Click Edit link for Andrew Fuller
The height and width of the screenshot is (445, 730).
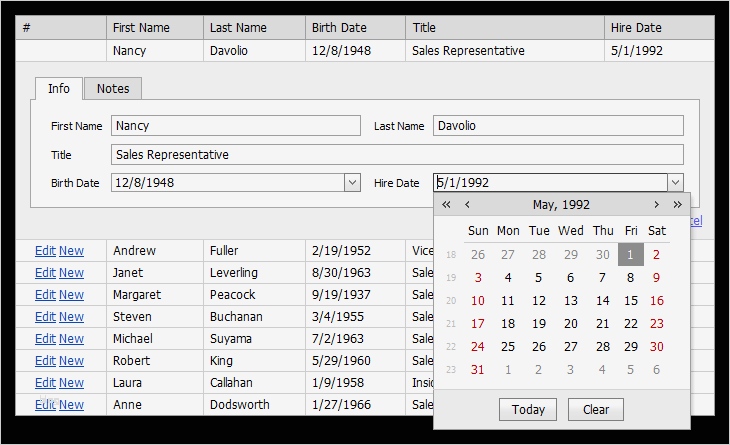[45, 251]
